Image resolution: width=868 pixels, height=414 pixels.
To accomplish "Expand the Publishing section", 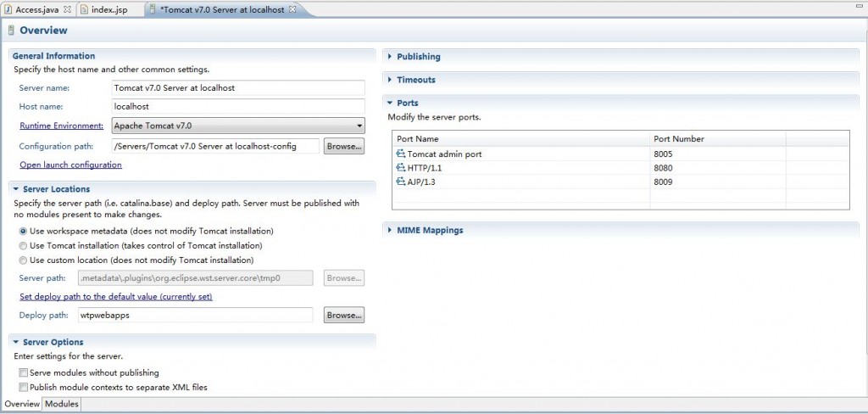I will pyautogui.click(x=390, y=57).
